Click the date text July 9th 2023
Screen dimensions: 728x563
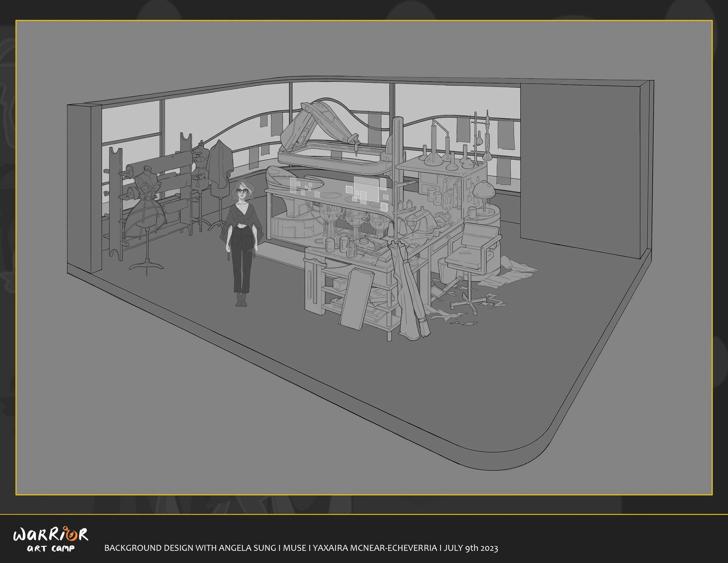click(471, 548)
